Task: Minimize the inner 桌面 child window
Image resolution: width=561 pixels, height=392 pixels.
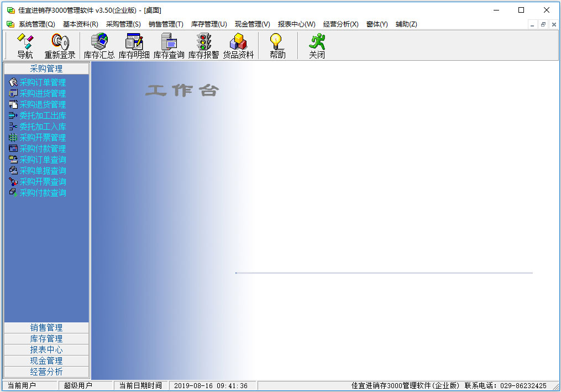Action: pyautogui.click(x=532, y=25)
